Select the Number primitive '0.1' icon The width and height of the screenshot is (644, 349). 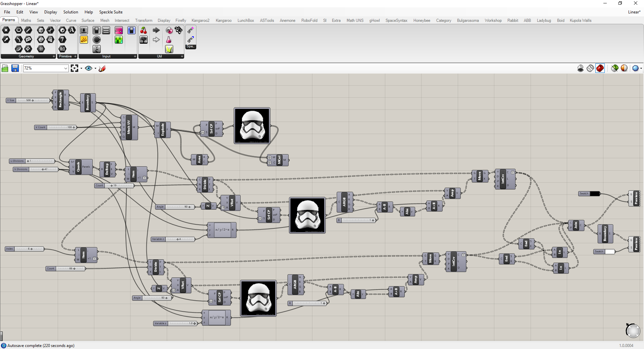(62, 49)
